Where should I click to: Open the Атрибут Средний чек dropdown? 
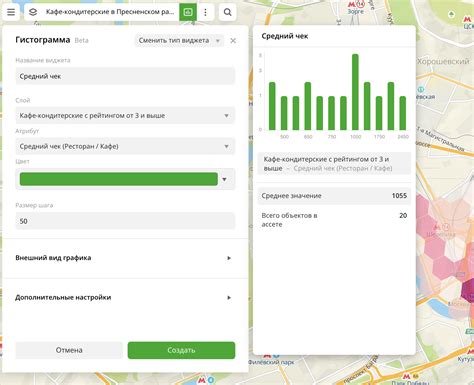pos(125,146)
